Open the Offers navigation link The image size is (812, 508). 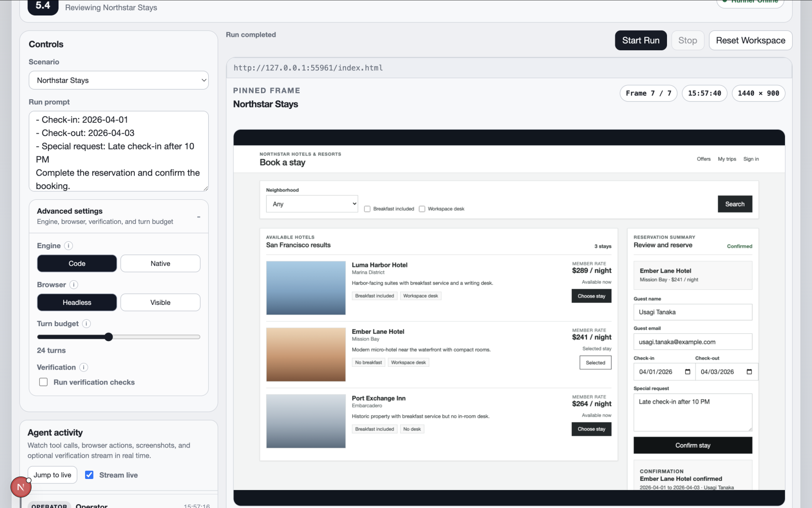pos(703,159)
